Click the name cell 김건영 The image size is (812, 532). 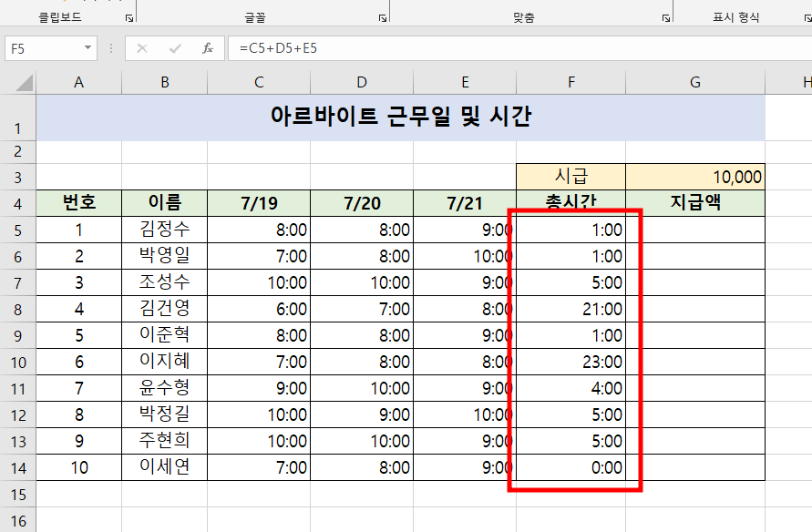pos(165,309)
